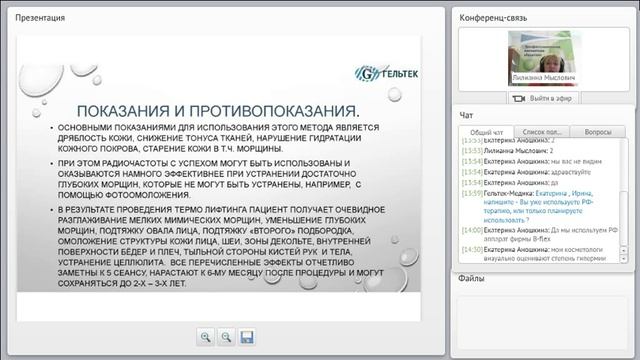The width and height of the screenshot is (640, 360).
Task: Click the slide title ПОКАЗАНИЯ И ПРОТИВОПОКАЗАНИЯ
Action: (218, 111)
